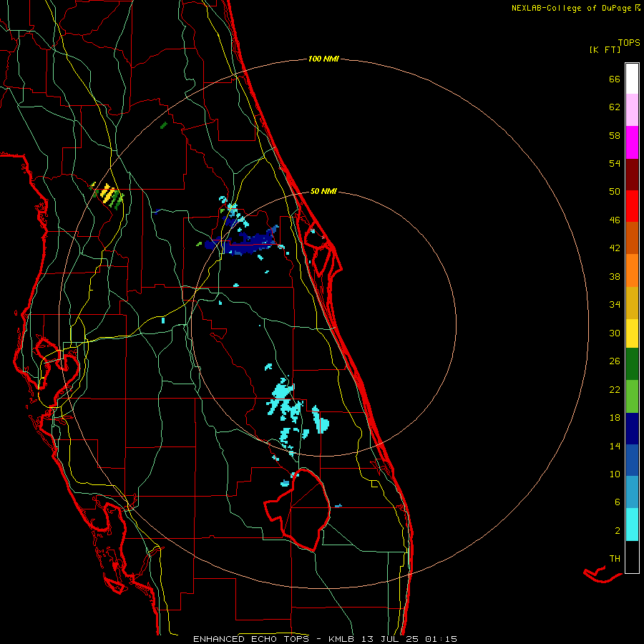The width and height of the screenshot is (644, 644).
Task: Click the '100 NMI' range ring label
Action: [x=323, y=59]
